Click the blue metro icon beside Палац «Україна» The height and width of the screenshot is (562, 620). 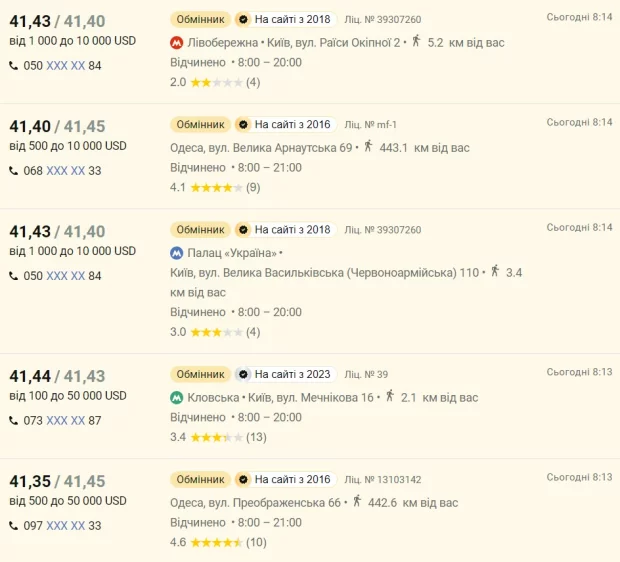pos(177,253)
